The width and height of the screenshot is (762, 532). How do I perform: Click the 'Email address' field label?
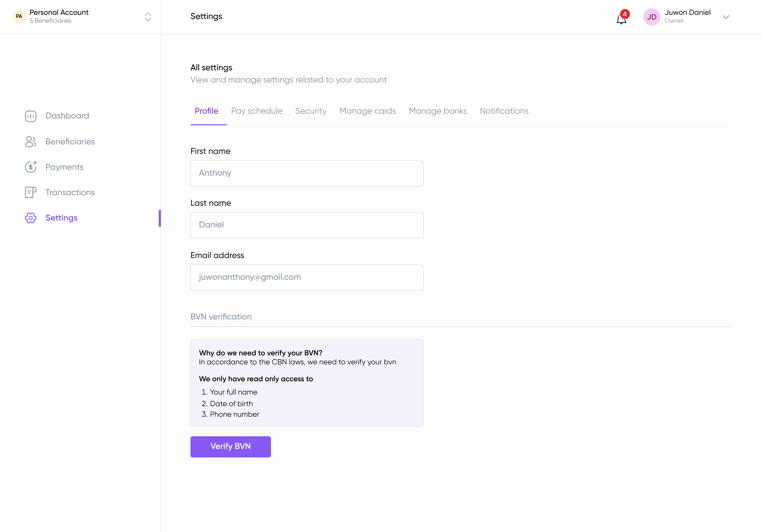click(217, 255)
